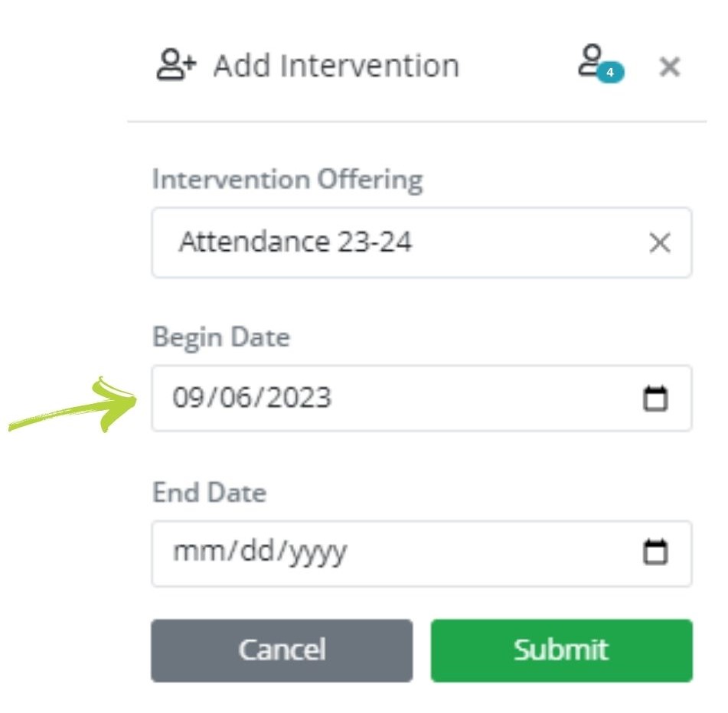This screenshot has height=713, width=728.
Task: Click the add-person icon beside Add Intervention
Action: pos(177,66)
